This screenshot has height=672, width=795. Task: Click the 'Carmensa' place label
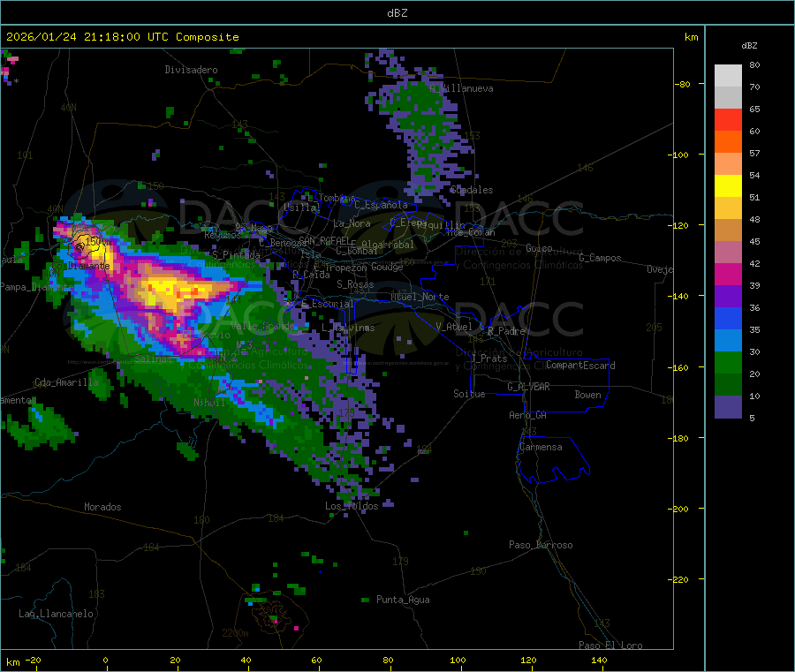[541, 447]
